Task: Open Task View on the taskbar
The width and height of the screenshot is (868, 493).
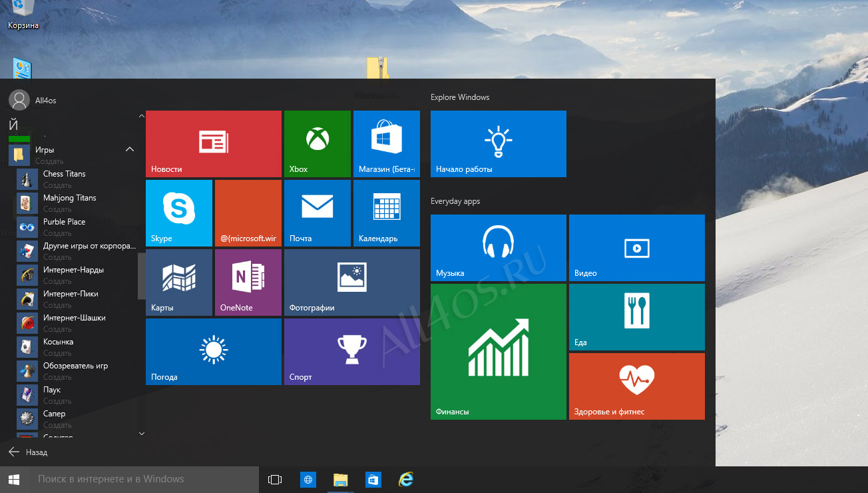Action: click(x=275, y=479)
